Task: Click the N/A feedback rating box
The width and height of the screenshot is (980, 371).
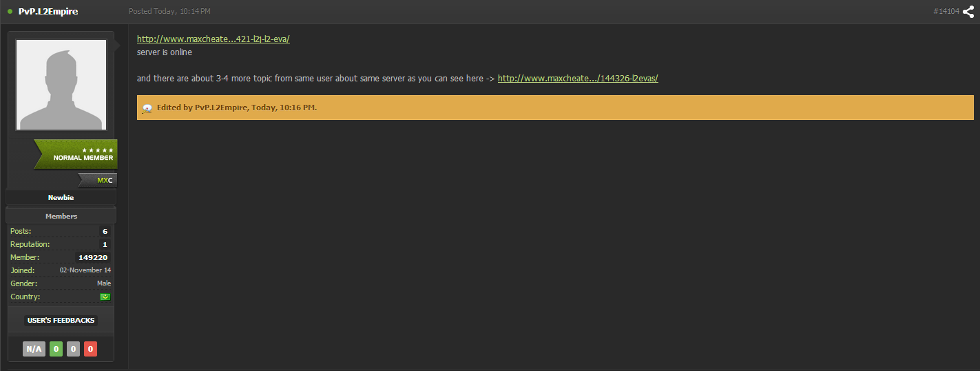Action: pyautogui.click(x=34, y=350)
